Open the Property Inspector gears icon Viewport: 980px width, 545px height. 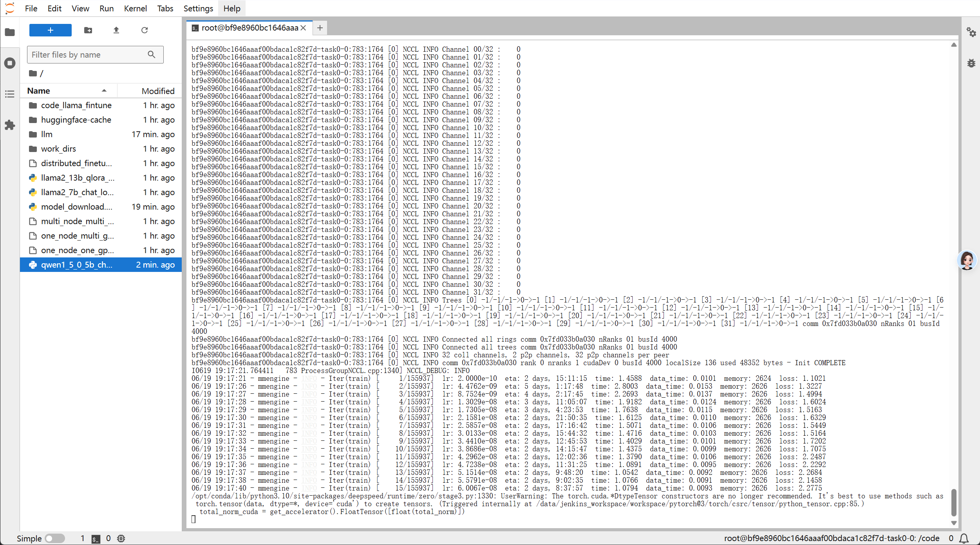971,32
